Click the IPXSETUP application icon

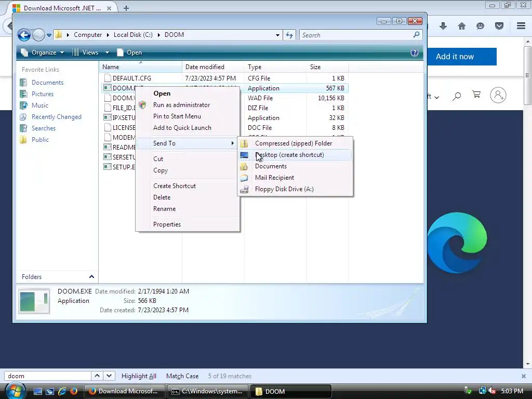click(108, 118)
